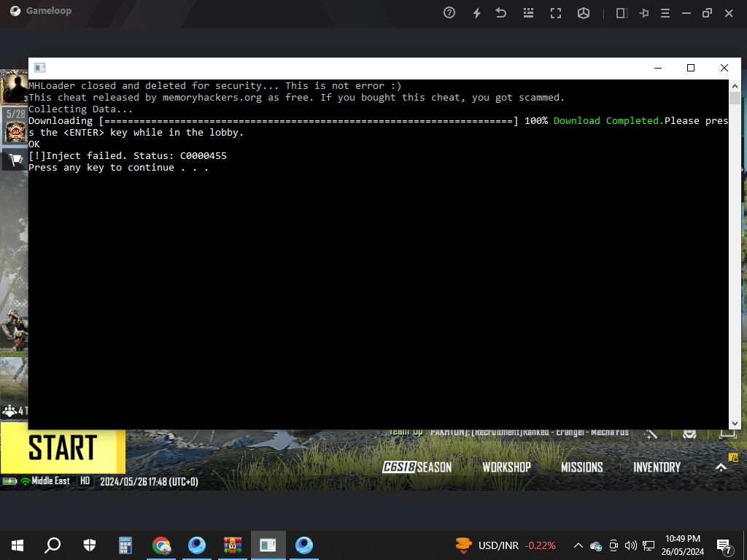Open the INVENTORY tab
Screen dimensions: 747x560
click(x=657, y=467)
